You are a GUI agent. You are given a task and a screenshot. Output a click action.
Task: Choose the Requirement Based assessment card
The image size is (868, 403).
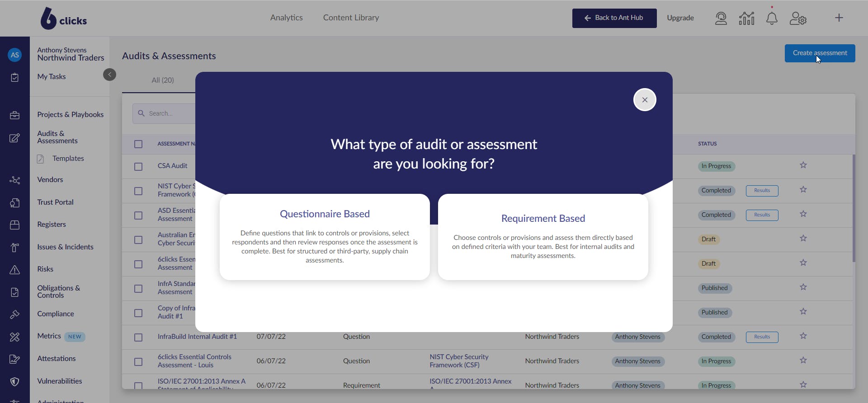coord(543,237)
